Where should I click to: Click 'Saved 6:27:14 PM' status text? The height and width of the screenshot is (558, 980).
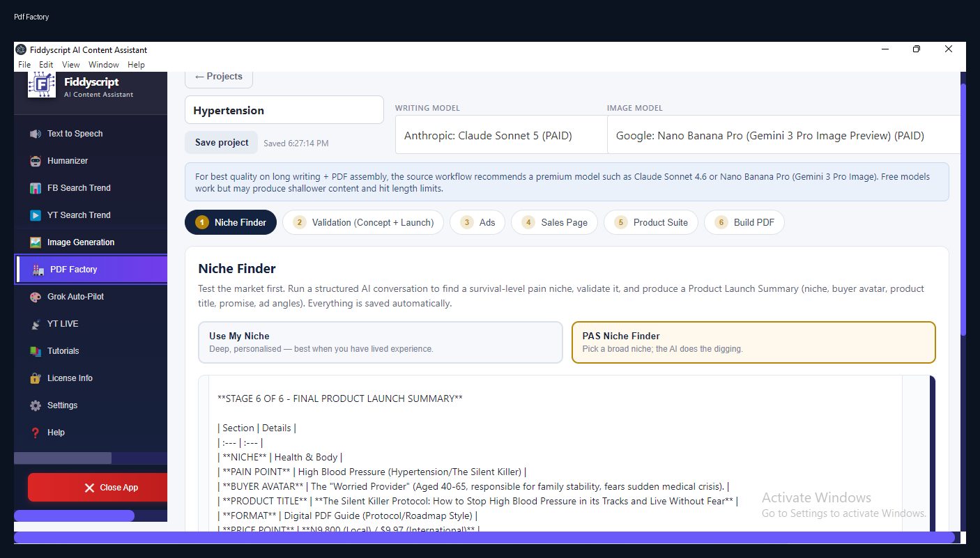click(x=296, y=144)
